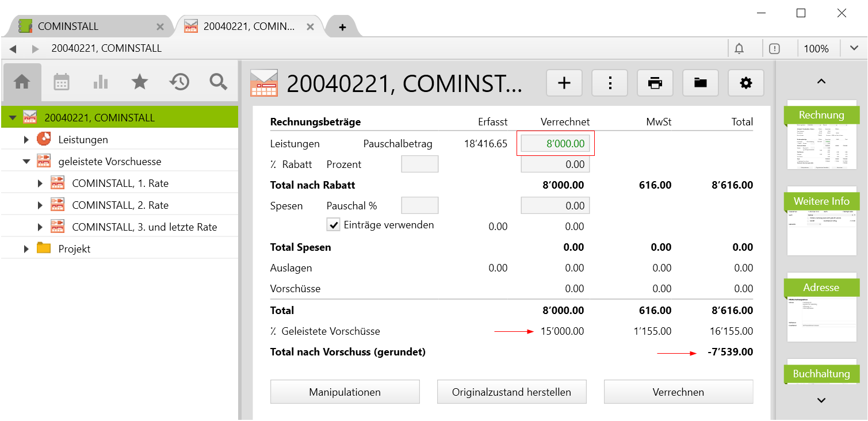Image resolution: width=868 pixels, height=421 pixels.
Task: Open a new tab with plus
Action: tap(342, 27)
